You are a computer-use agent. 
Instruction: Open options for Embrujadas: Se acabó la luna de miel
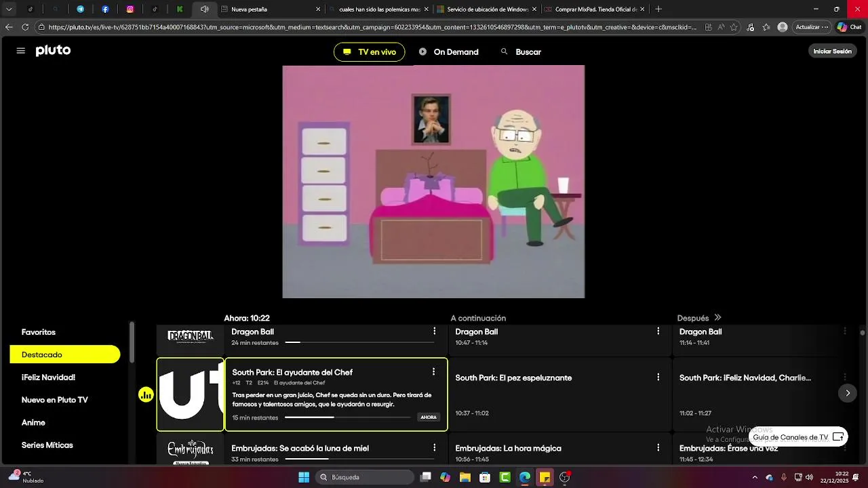click(435, 448)
